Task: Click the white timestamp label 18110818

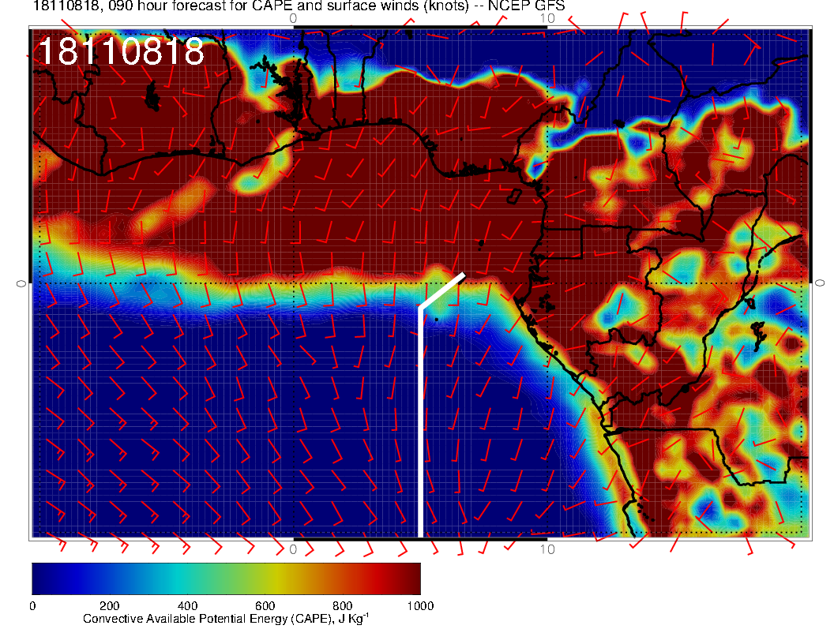Action: [121, 53]
